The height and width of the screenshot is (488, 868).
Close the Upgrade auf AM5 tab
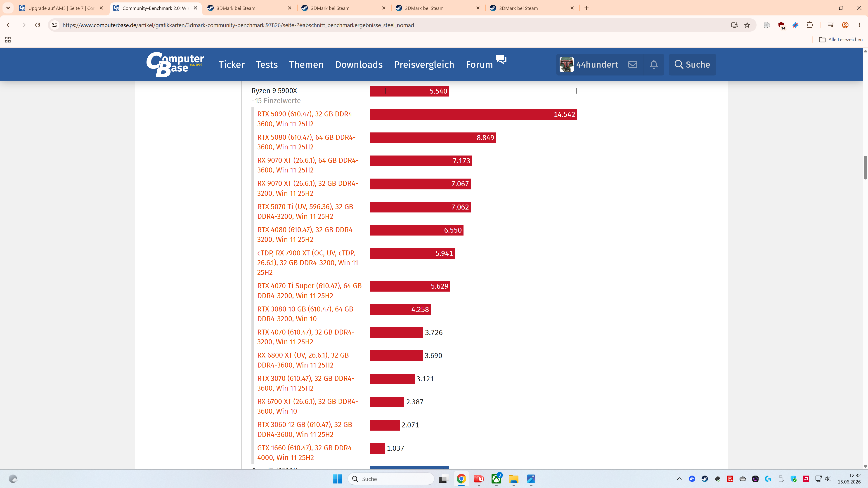(102, 8)
